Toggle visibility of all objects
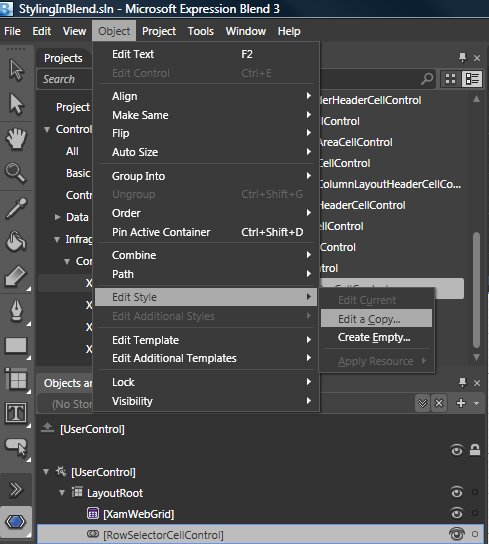Image resolution: width=489 pixels, height=544 pixels. [457, 450]
